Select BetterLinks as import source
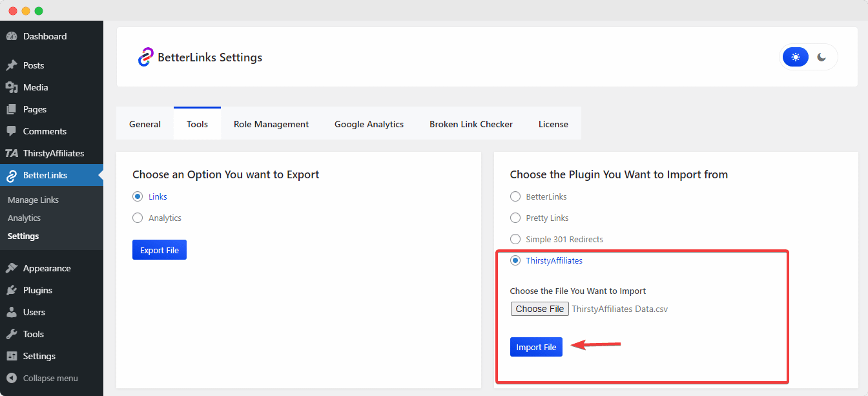 coord(515,196)
